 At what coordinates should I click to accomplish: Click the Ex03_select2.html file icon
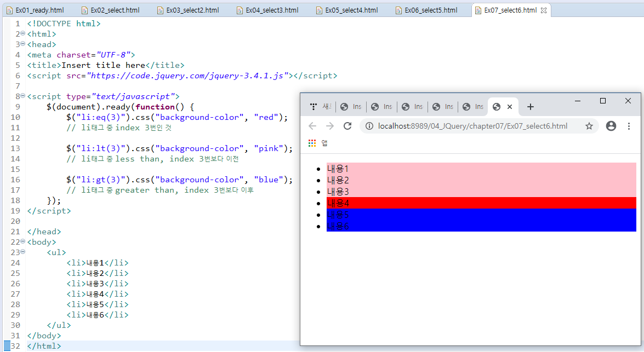tap(160, 10)
